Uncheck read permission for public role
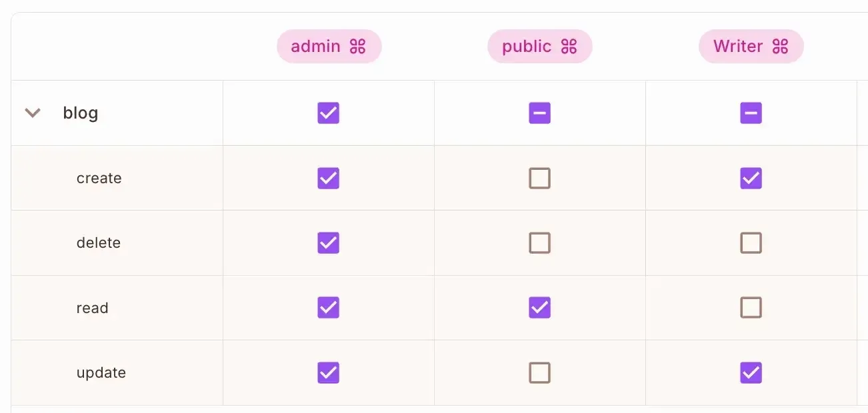 tap(539, 308)
